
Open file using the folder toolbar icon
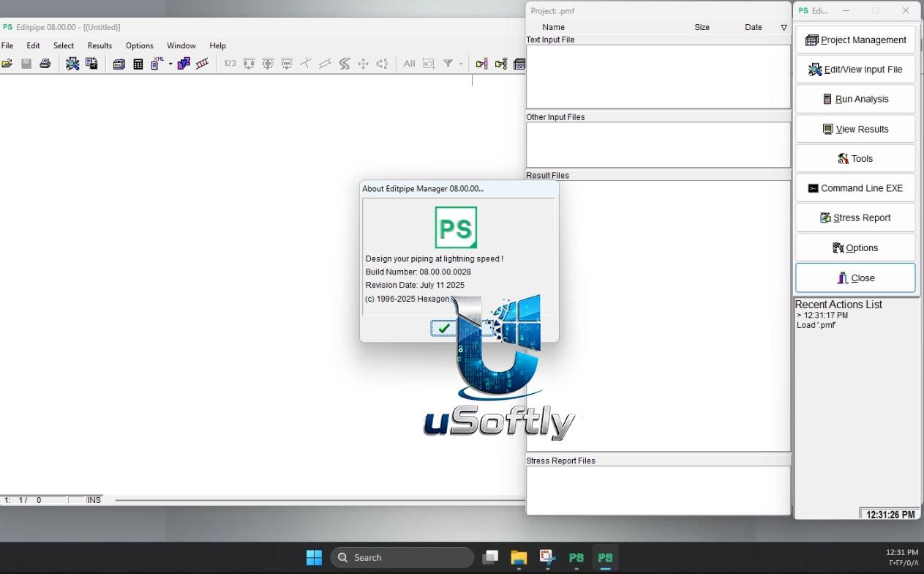coord(7,64)
